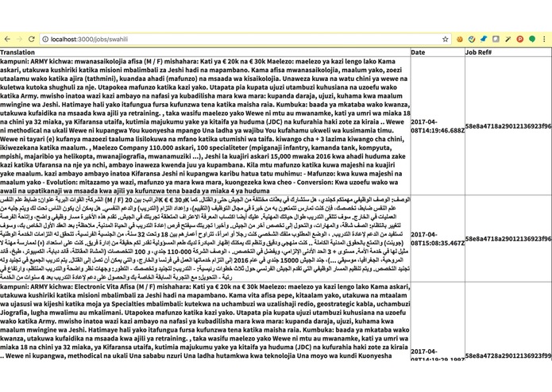Open the blue pushpin extension
552x392 pixels.
pos(484,39)
